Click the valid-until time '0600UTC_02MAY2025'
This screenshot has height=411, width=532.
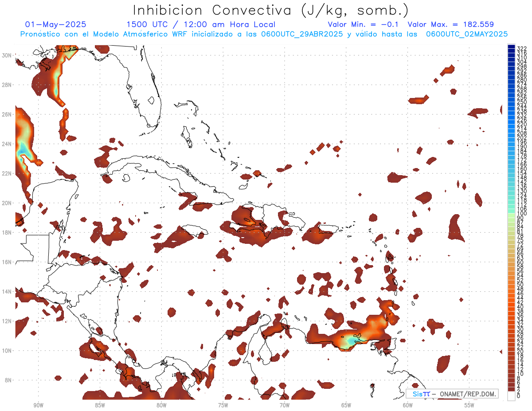467,34
